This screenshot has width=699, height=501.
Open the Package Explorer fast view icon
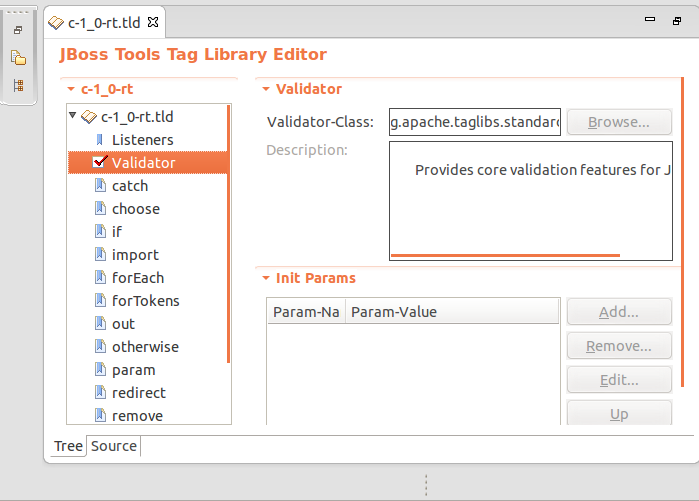tap(18, 58)
